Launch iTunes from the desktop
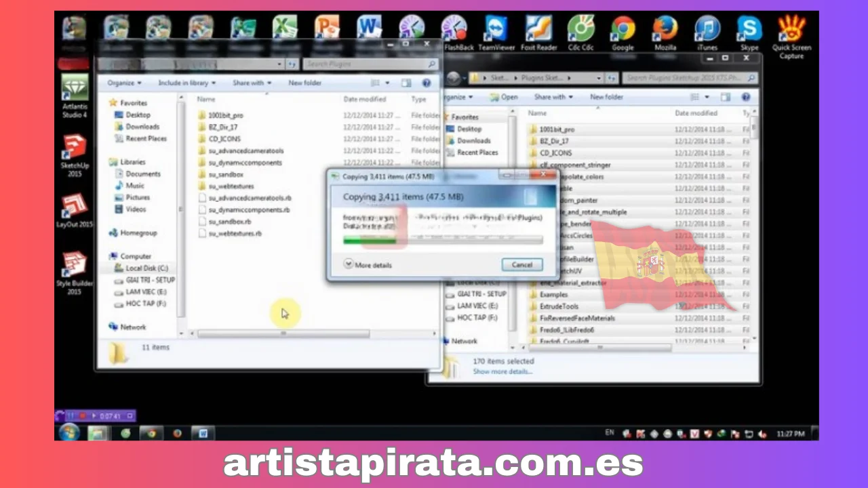 click(707, 33)
